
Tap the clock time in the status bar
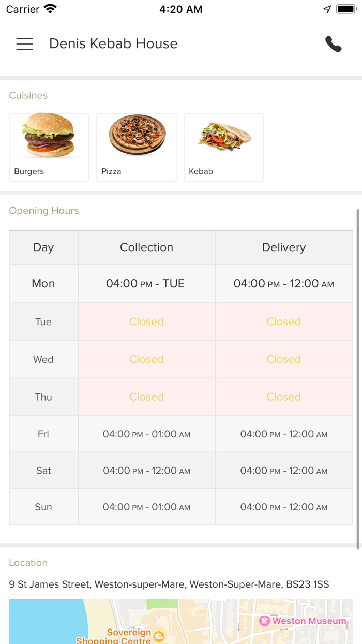pyautogui.click(x=180, y=9)
